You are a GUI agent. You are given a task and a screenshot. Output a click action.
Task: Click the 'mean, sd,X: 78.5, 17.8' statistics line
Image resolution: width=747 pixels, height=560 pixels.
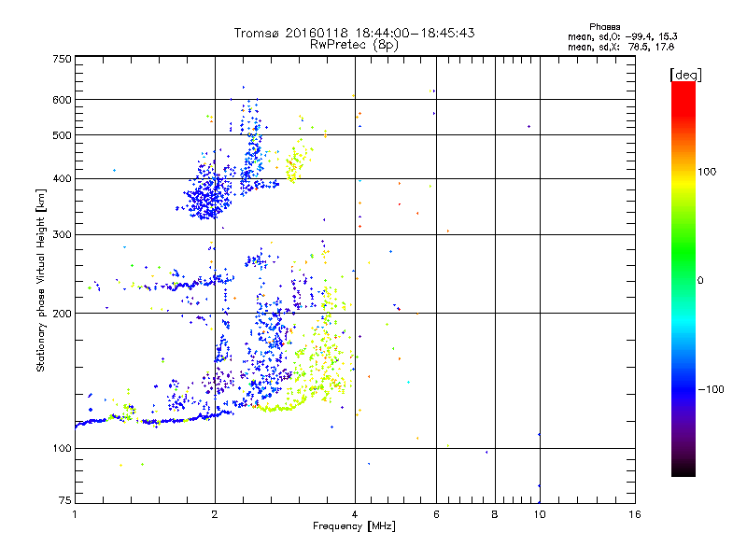[621, 47]
